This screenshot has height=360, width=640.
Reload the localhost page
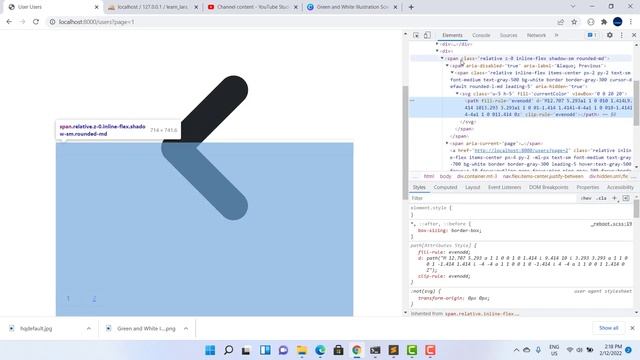(x=36, y=22)
